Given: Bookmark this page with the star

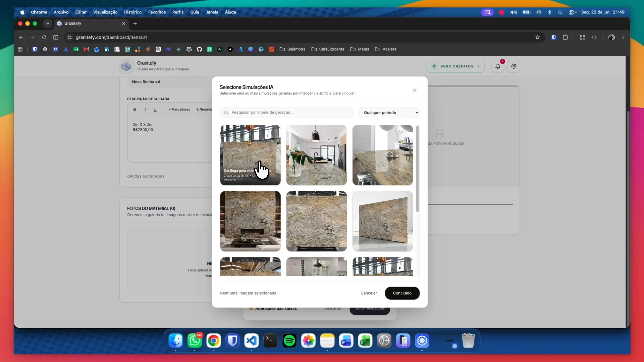Looking at the screenshot, I should pos(538,37).
